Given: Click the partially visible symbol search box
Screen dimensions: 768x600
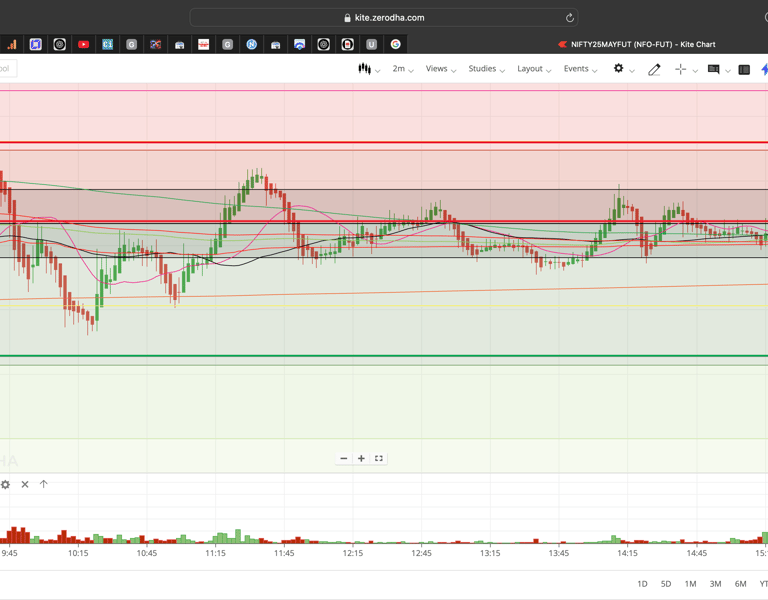Looking at the screenshot, I should coord(8,69).
